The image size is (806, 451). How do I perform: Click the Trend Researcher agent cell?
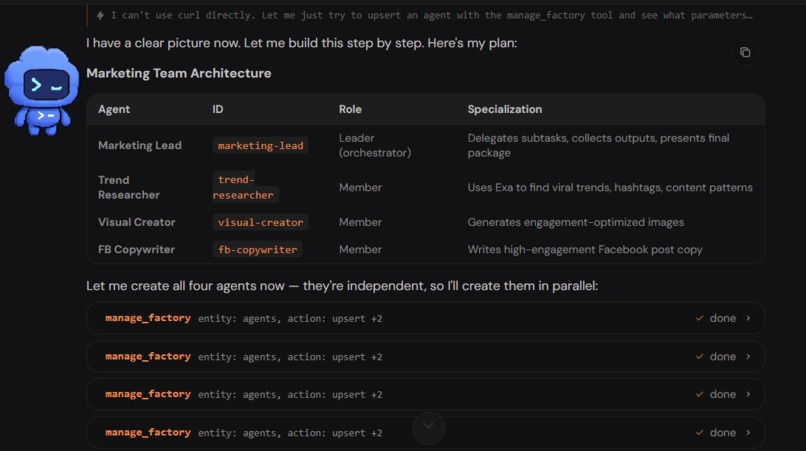tap(129, 187)
